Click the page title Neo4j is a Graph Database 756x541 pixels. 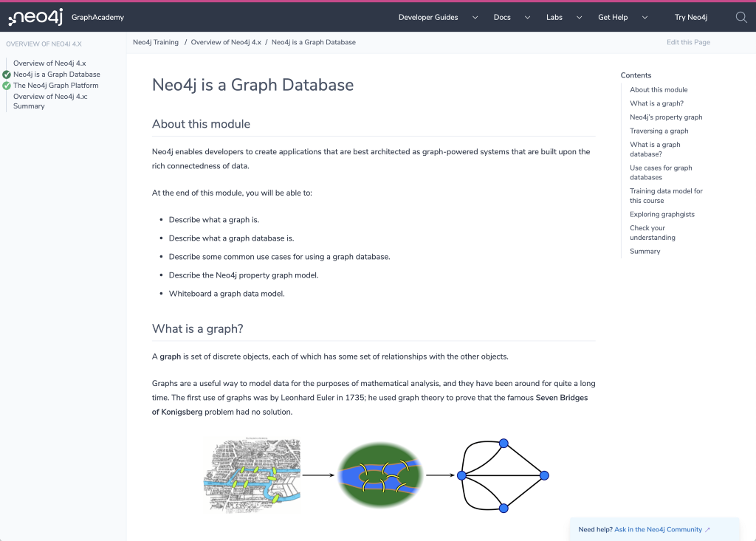tap(252, 85)
